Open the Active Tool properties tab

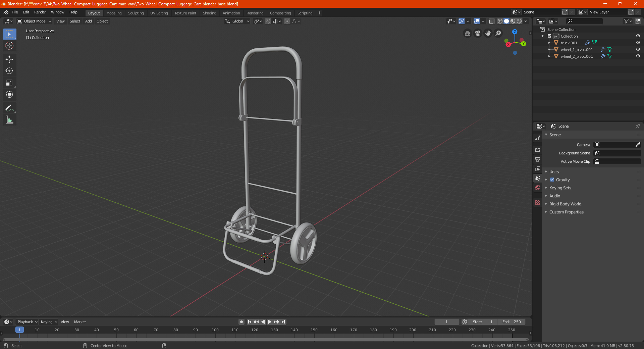[538, 138]
